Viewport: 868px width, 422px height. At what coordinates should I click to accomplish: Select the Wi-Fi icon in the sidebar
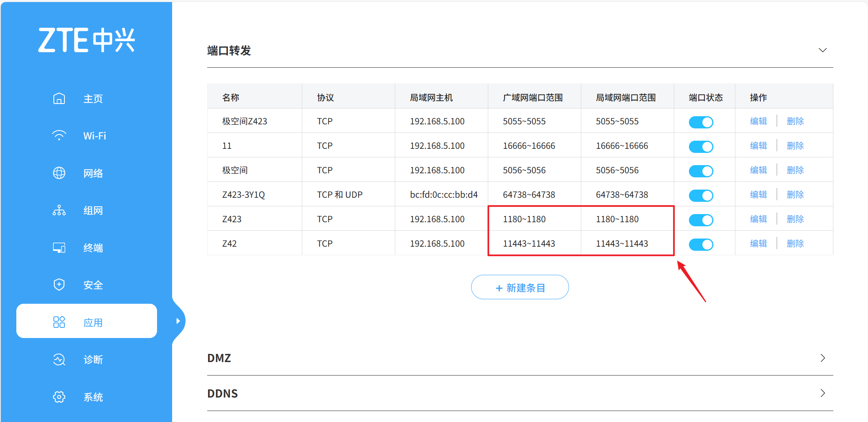59,135
